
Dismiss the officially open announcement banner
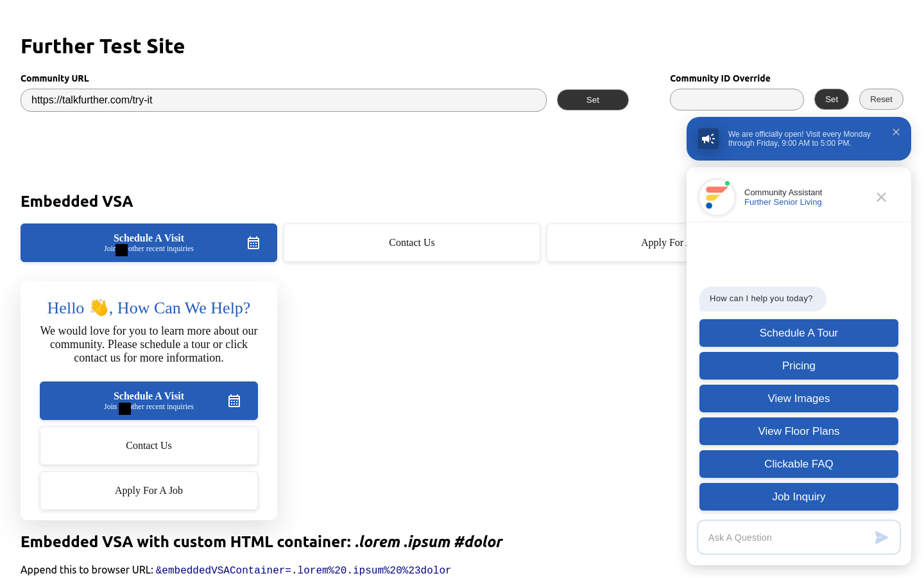coord(896,132)
